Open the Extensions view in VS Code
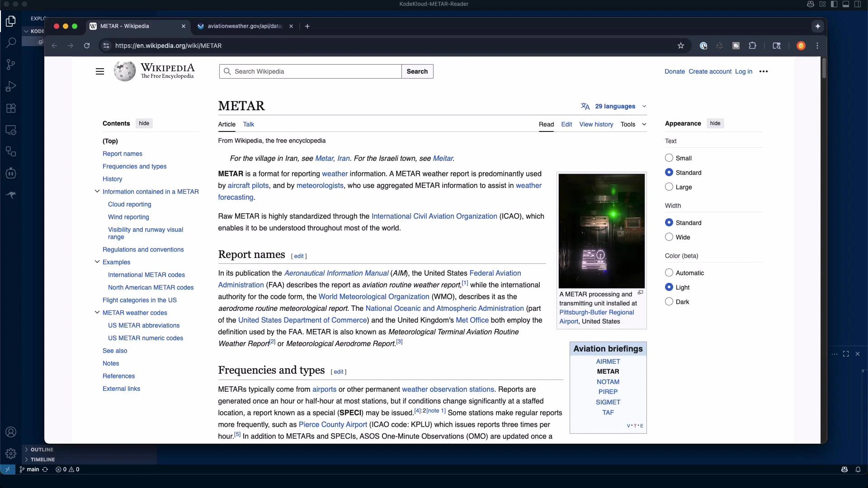 11,108
